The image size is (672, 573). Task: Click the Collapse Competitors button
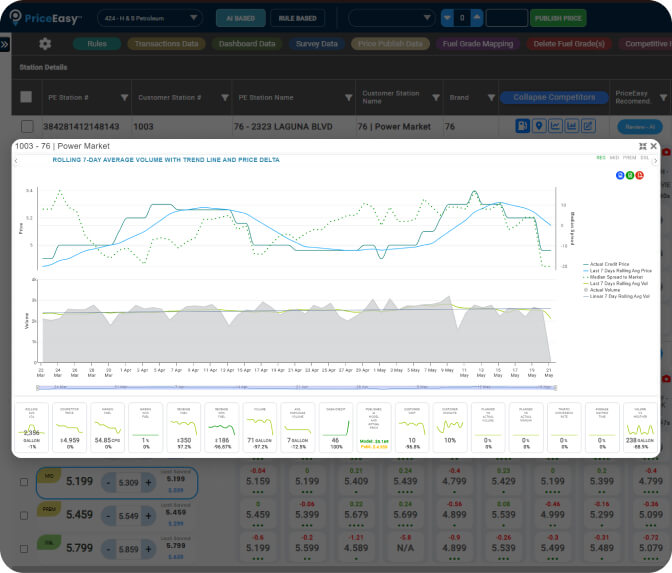(x=554, y=97)
